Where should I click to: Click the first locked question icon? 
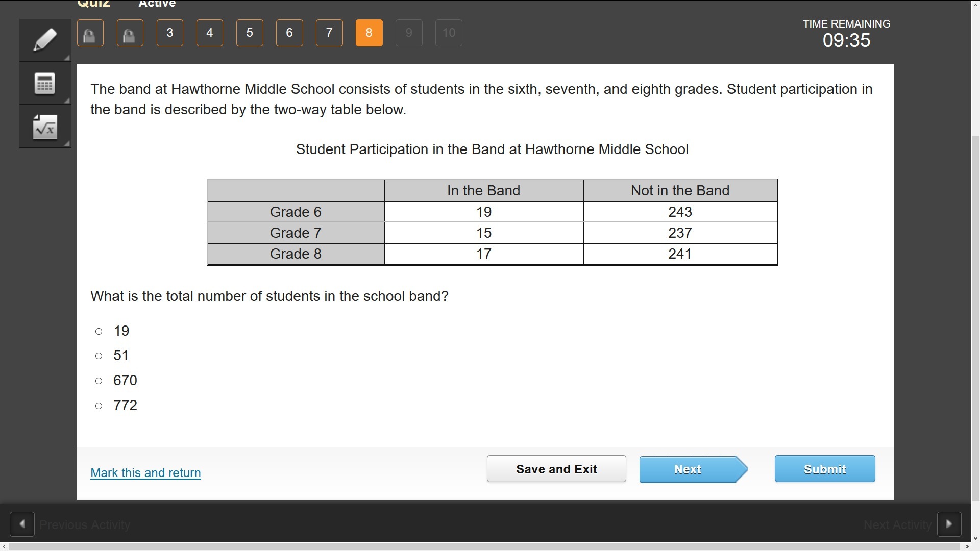pyautogui.click(x=90, y=33)
